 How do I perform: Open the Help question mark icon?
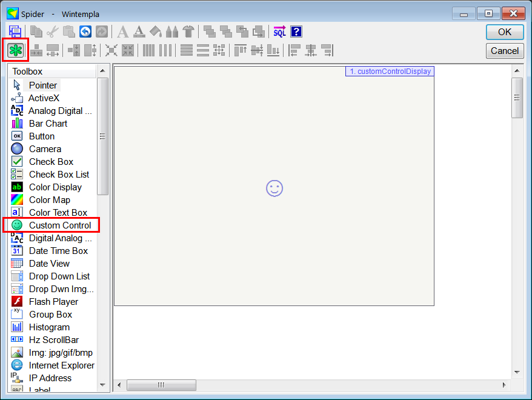(x=296, y=32)
